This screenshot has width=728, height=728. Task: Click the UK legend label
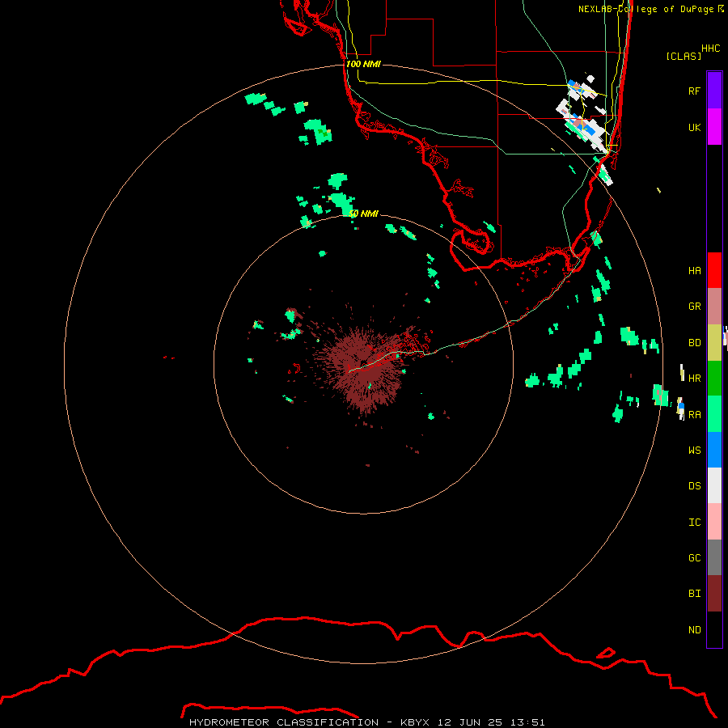(694, 127)
